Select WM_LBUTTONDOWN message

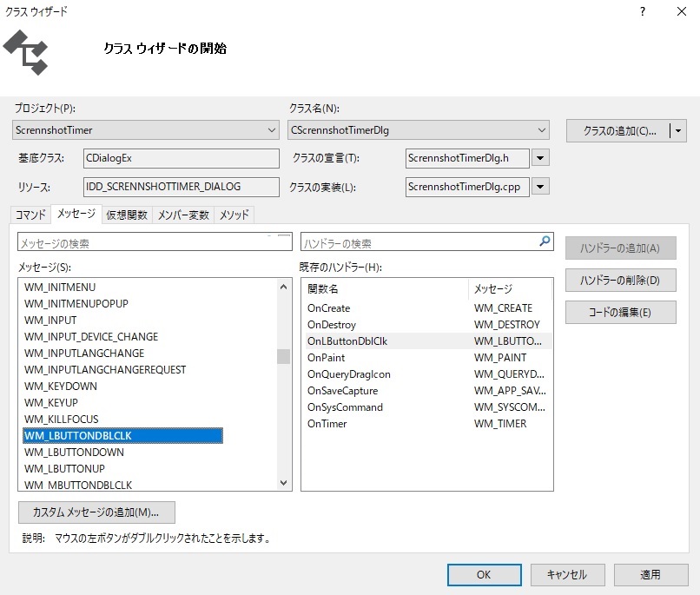[x=74, y=453]
